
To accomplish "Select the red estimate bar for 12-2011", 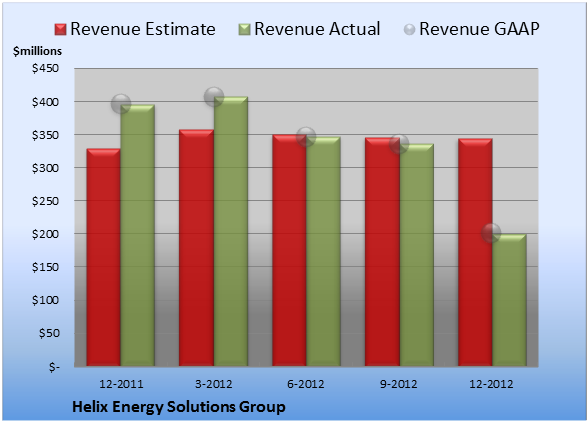I will tap(104, 257).
